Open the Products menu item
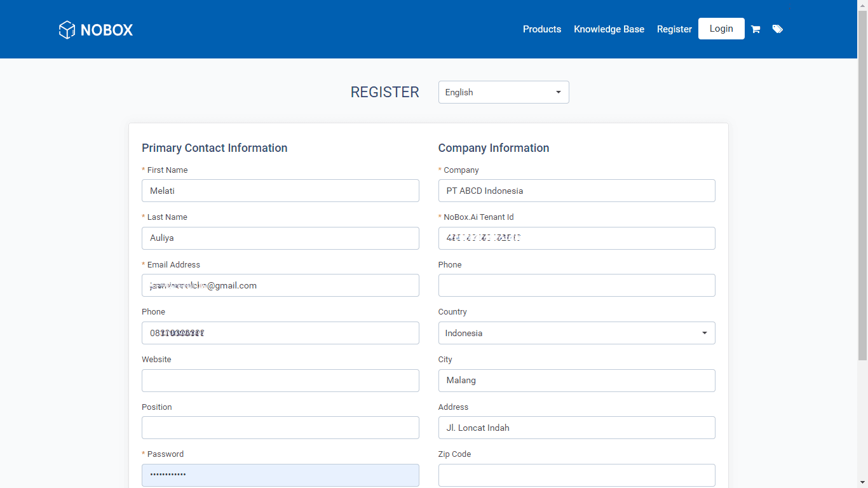The width and height of the screenshot is (868, 488). (541, 29)
